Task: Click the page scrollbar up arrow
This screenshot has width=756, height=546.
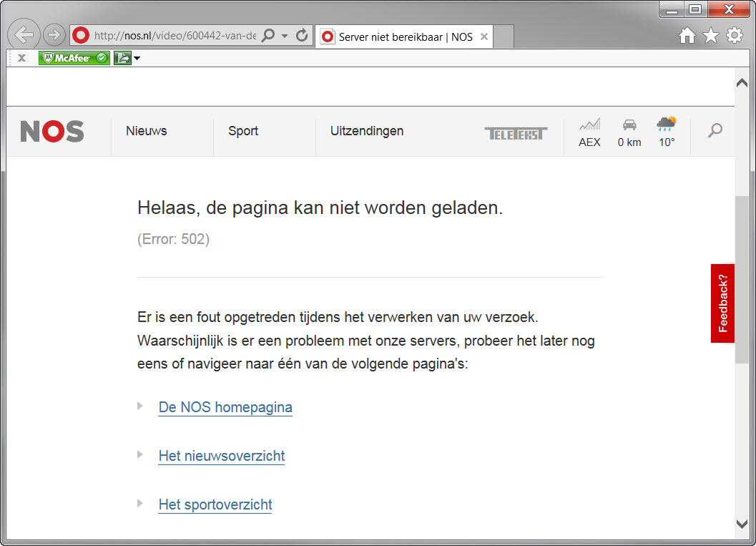Action: [742, 83]
